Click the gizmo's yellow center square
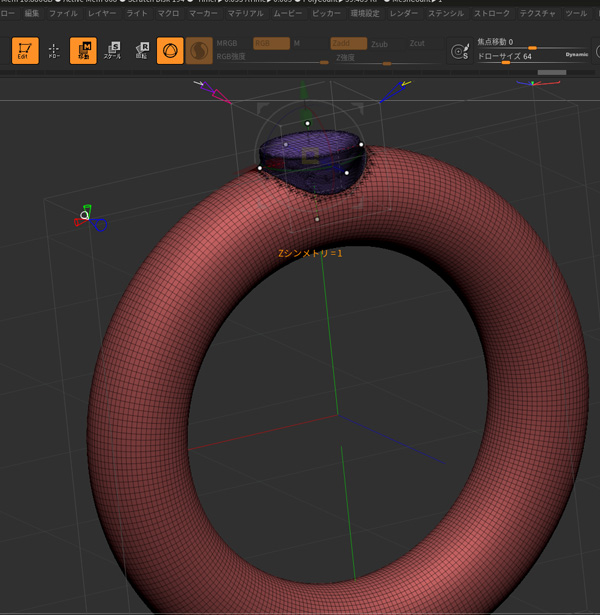Viewport: 600px width, 615px height. [x=310, y=156]
